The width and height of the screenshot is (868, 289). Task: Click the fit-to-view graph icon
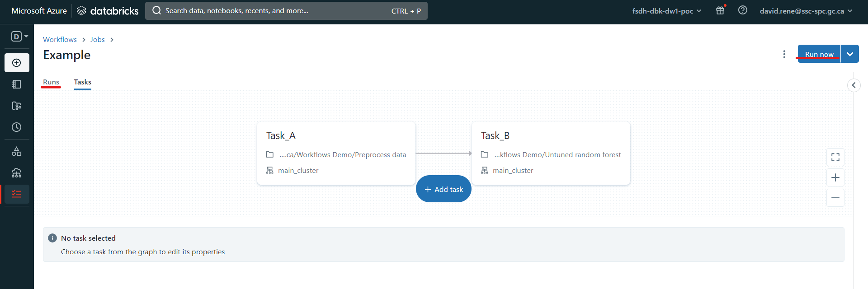835,157
